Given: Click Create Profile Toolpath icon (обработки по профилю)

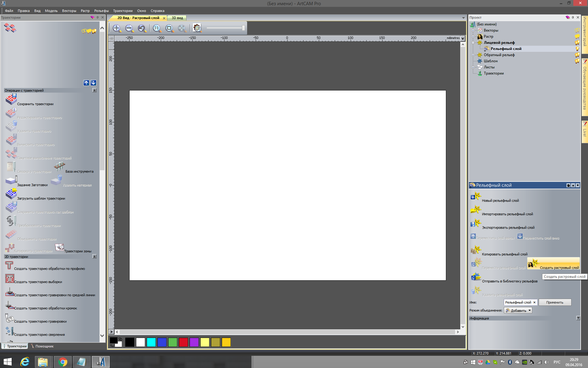Looking at the screenshot, I should [x=9, y=265].
